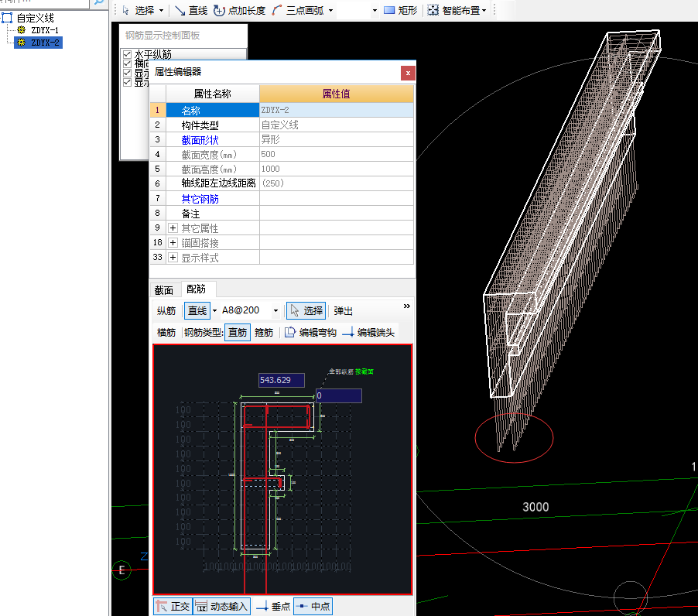The width and height of the screenshot is (698, 616).
Task: Click the 543.629 dimension input field
Action: (281, 380)
